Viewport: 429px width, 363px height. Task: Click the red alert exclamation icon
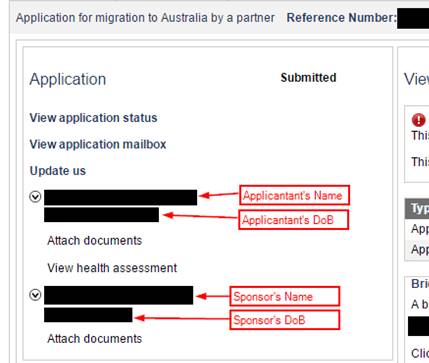click(419, 120)
